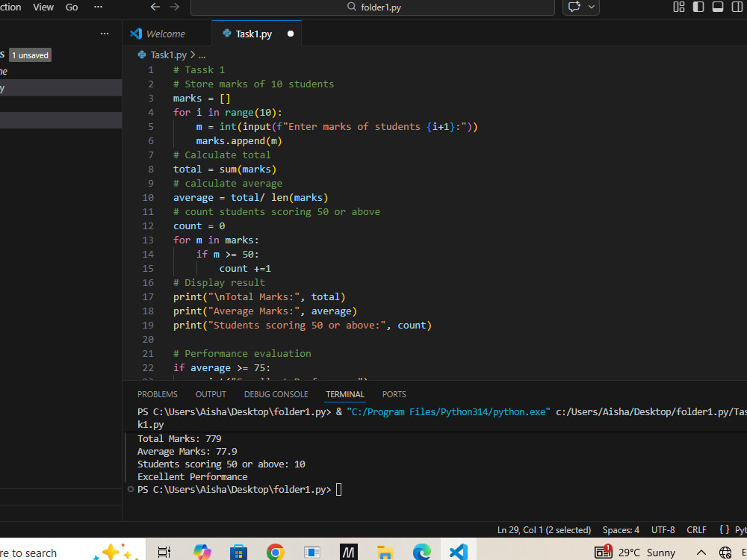Toggle the primary side bar
The width and height of the screenshot is (747, 560).
click(x=698, y=7)
